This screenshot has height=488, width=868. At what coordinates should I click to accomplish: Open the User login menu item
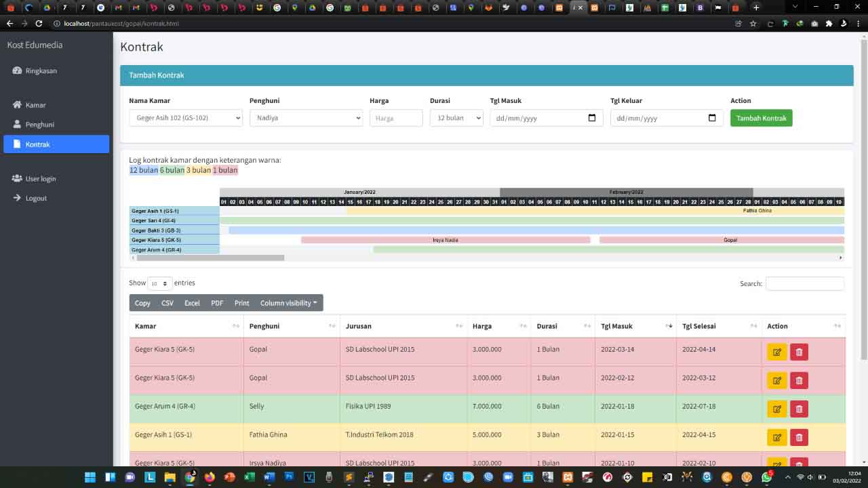40,179
